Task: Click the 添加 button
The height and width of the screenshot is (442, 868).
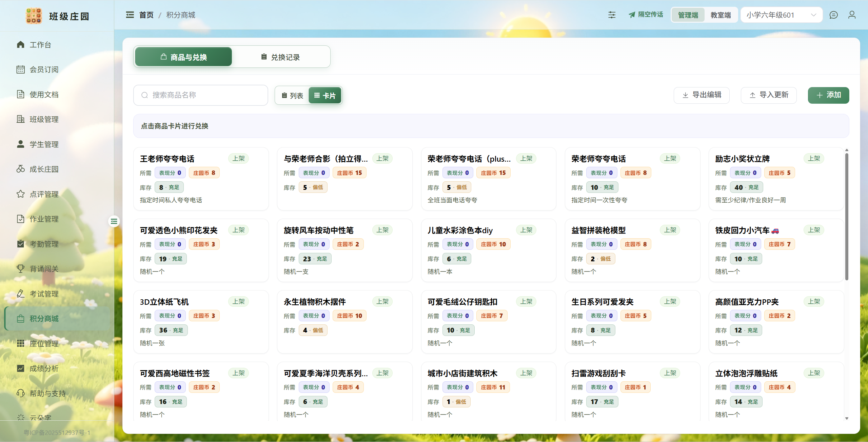Action: click(828, 95)
